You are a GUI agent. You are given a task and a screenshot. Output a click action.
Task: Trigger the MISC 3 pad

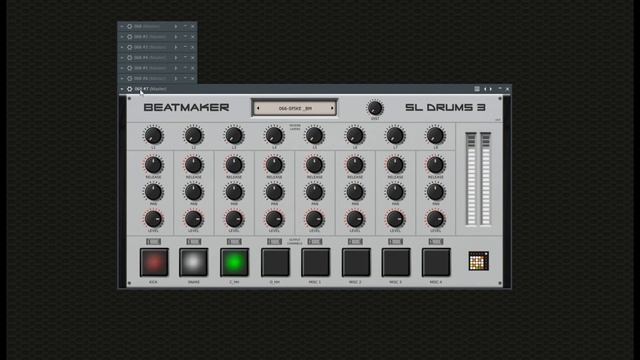tap(396, 262)
